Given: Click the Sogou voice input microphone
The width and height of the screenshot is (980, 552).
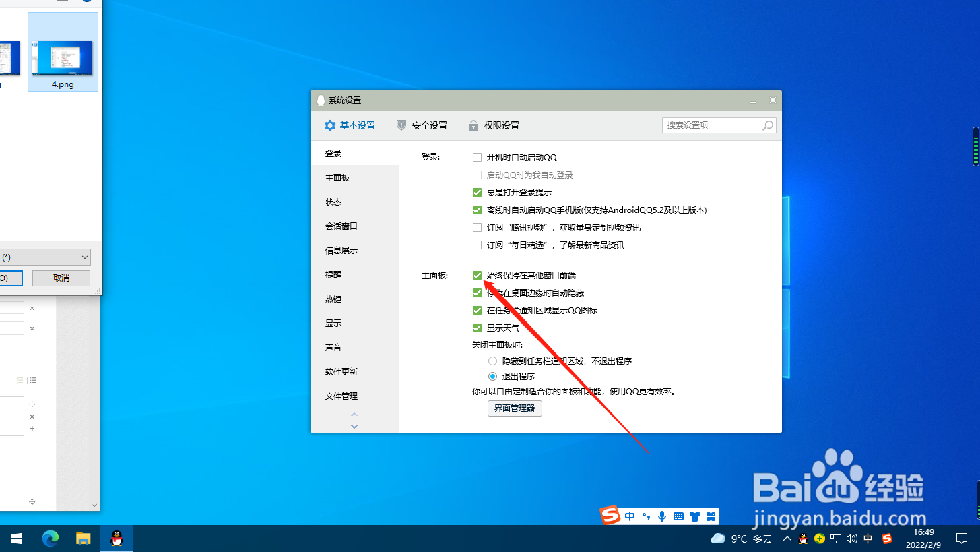Looking at the screenshot, I should (x=663, y=516).
